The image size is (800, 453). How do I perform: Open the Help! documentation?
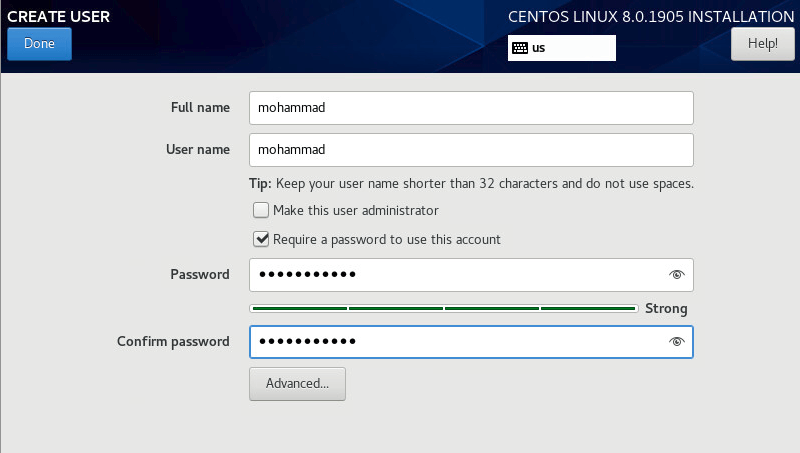point(762,44)
